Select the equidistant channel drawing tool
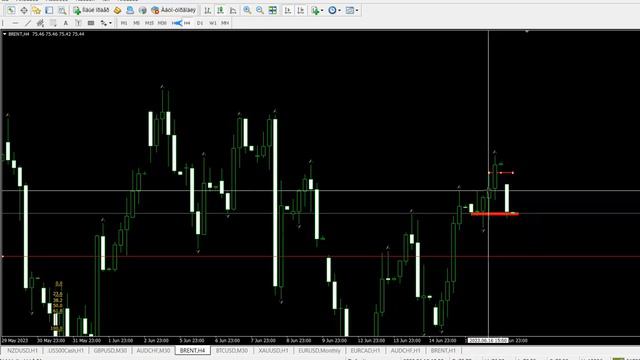The width and height of the screenshot is (640, 360). [x=40, y=23]
